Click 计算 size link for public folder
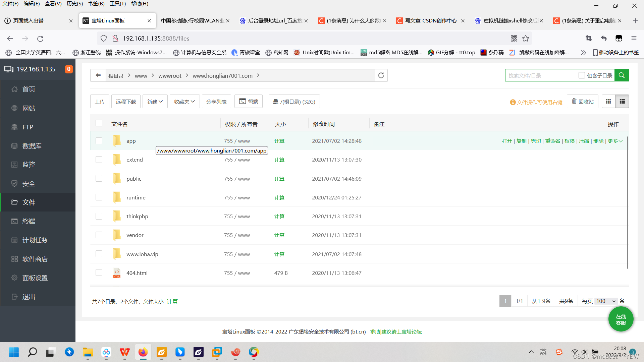This screenshot has width=644, height=362. [279, 179]
